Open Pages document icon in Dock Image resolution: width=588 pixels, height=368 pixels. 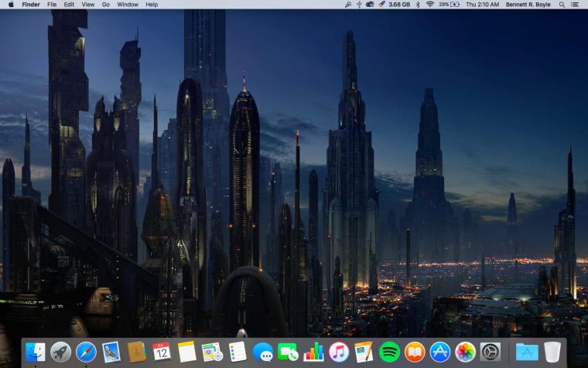click(364, 353)
